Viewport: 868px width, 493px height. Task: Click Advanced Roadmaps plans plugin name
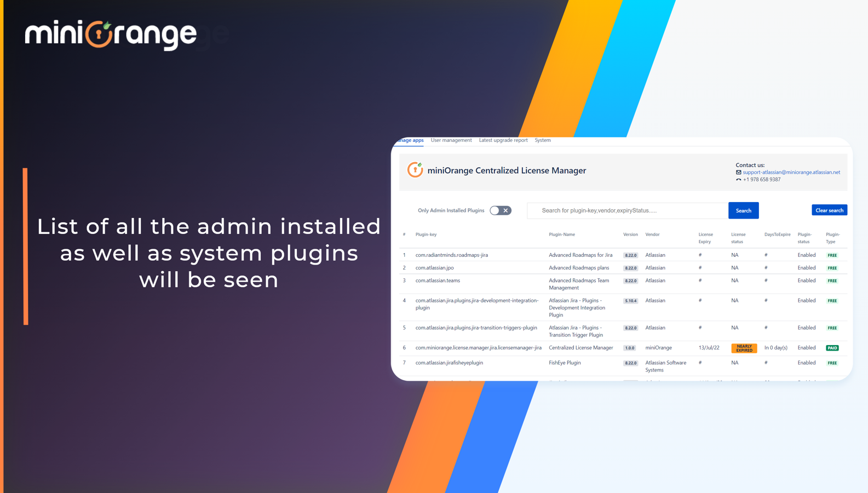click(579, 268)
